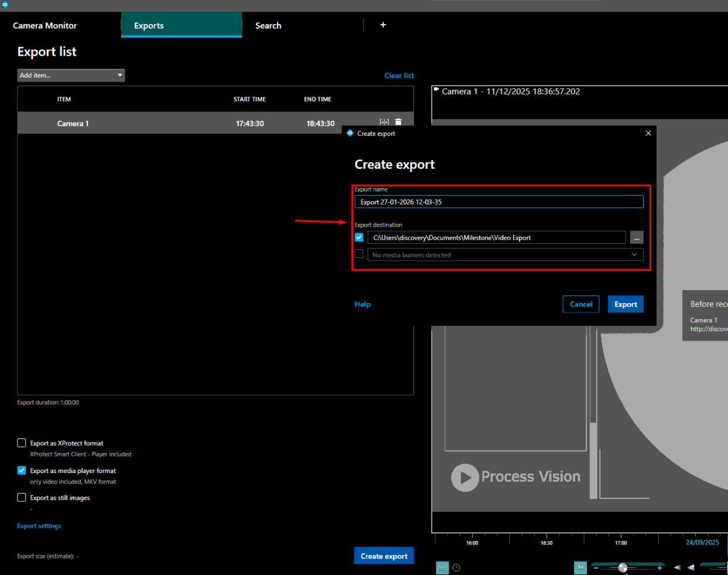Viewport: 728px width, 575px height.
Task: Open the Add item dropdown
Action: (71, 76)
